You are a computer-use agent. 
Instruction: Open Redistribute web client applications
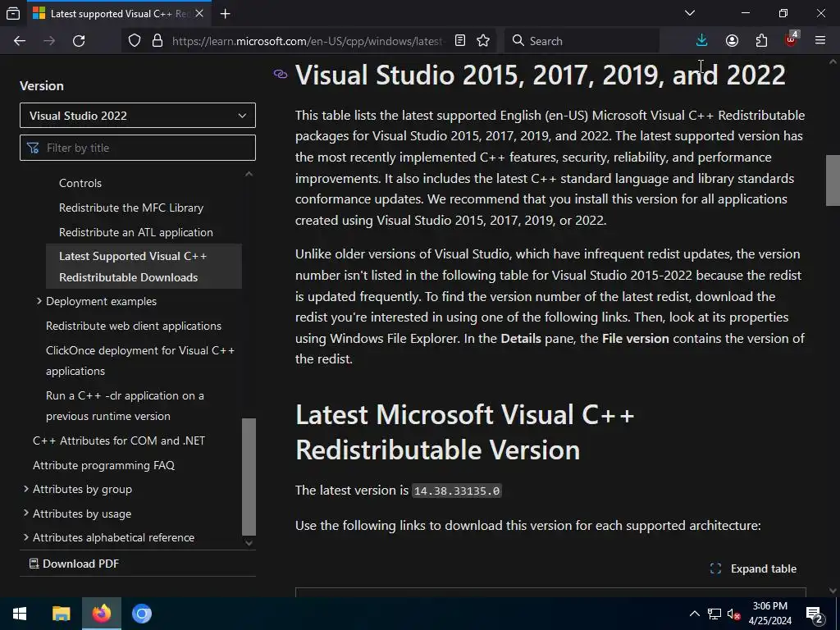134,326
